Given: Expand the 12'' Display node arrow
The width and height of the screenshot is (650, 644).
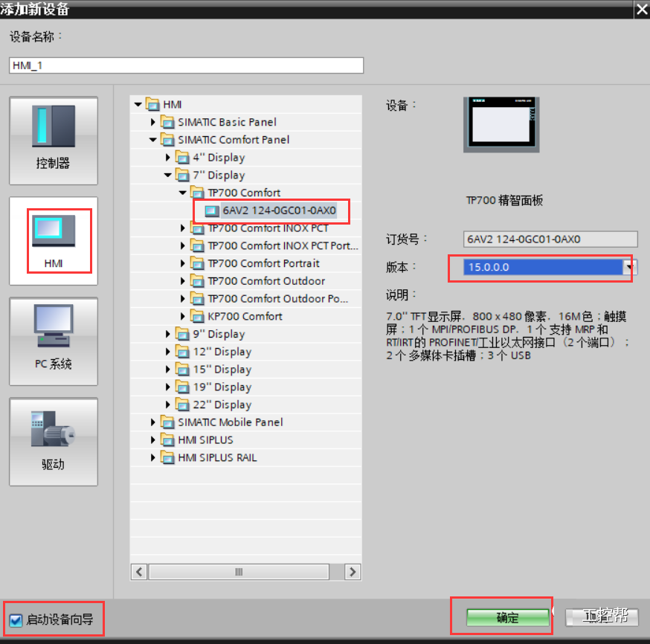Looking at the screenshot, I should 168,352.
